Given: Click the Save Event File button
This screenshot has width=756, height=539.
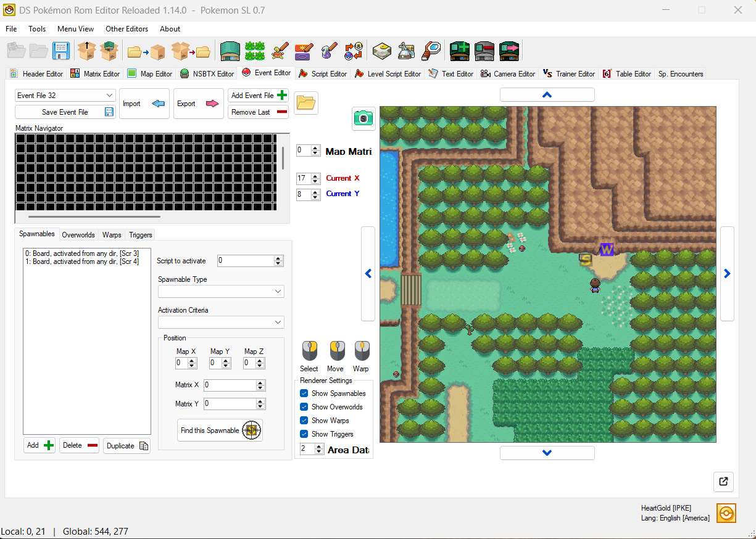Looking at the screenshot, I should 65,112.
